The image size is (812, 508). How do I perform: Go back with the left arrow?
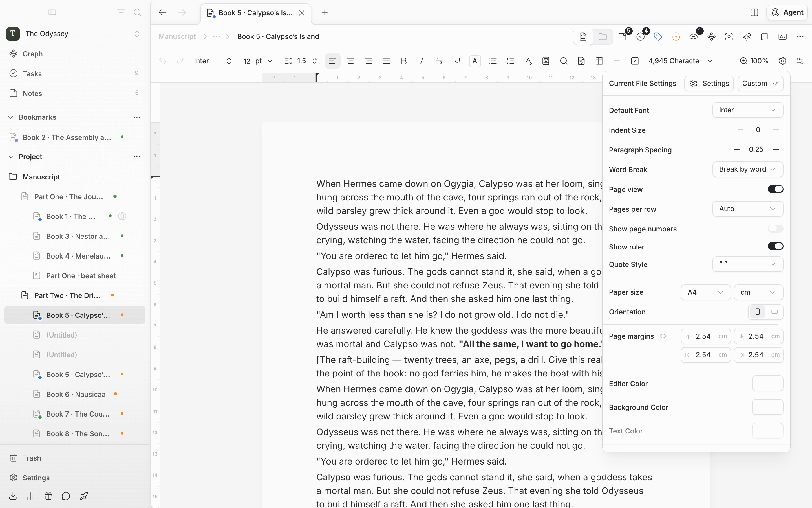[162, 12]
